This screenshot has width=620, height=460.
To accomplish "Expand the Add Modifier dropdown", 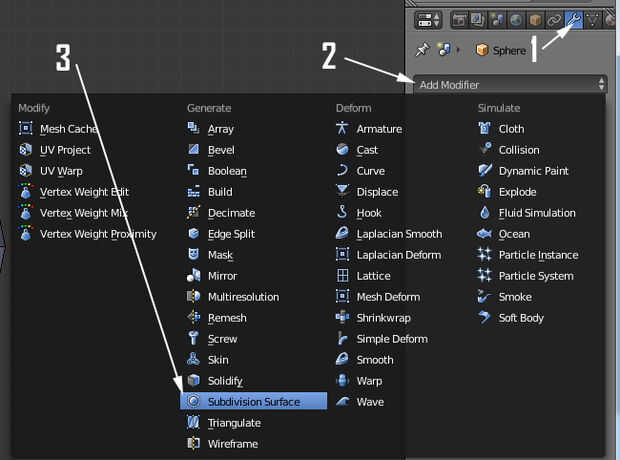I will point(508,85).
